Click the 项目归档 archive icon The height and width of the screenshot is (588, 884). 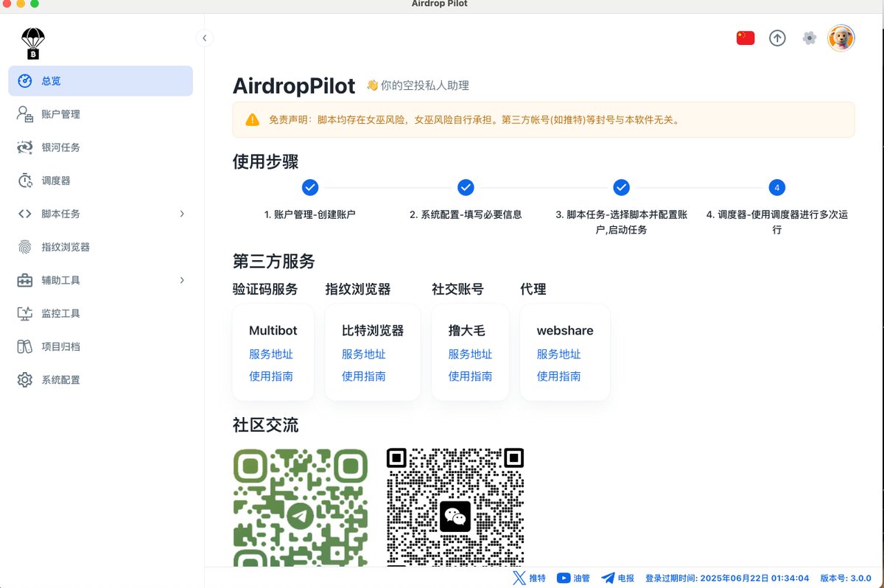(x=25, y=346)
